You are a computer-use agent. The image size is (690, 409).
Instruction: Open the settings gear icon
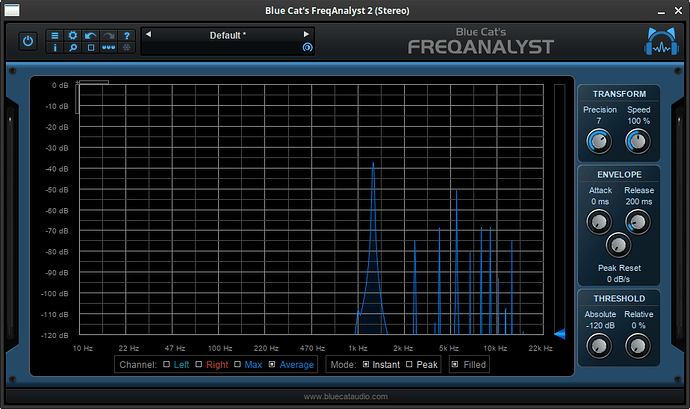72,35
